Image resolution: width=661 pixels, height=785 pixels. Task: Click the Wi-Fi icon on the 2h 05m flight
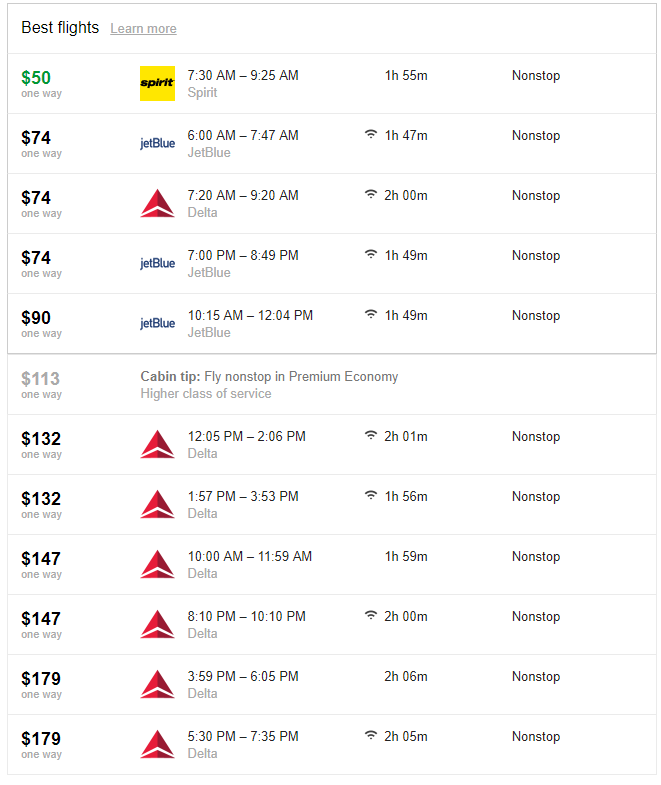click(371, 735)
